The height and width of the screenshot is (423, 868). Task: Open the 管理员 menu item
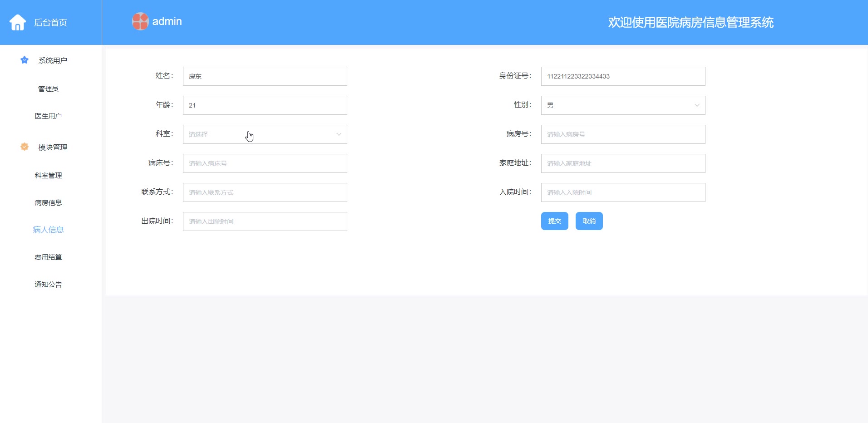pyautogui.click(x=48, y=89)
